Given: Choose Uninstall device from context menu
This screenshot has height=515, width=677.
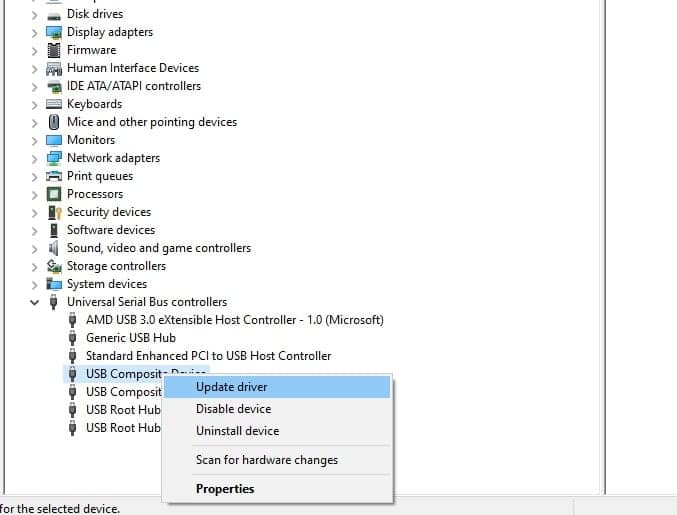Looking at the screenshot, I should (277, 431).
